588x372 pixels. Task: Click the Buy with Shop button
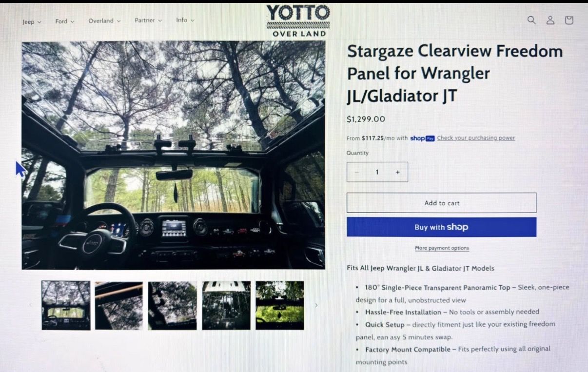tap(441, 227)
